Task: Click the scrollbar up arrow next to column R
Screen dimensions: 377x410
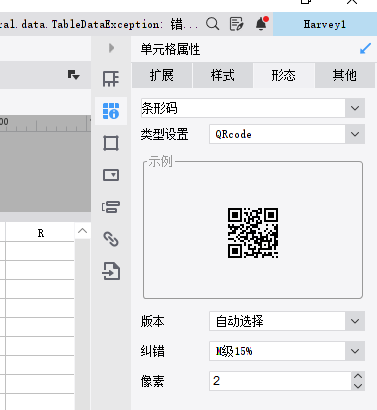Action: [x=82, y=231]
